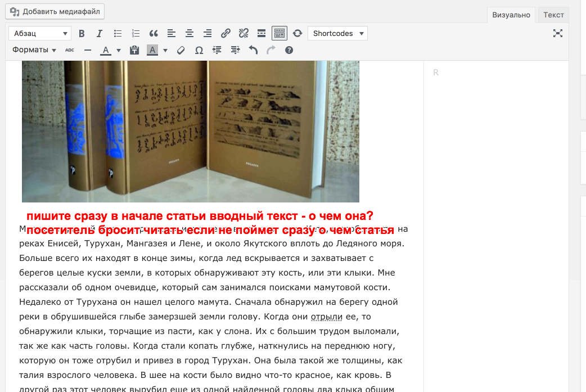The image size is (586, 392).
Task: Click the line starting "берегов целые куски земли"
Action: (207, 273)
